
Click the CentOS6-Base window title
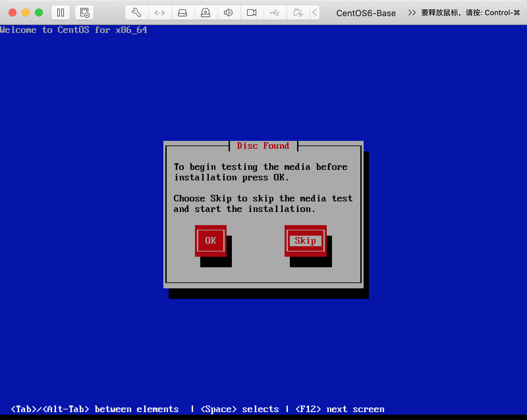click(x=366, y=13)
